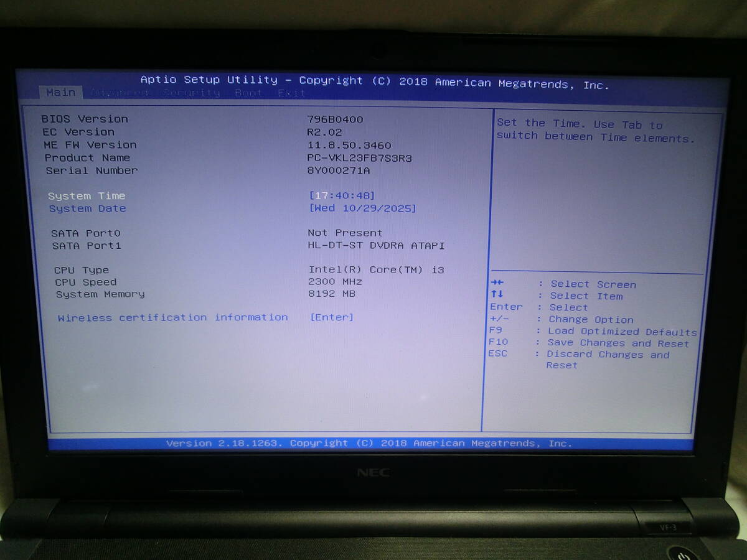Click the Product Name label

(87, 158)
